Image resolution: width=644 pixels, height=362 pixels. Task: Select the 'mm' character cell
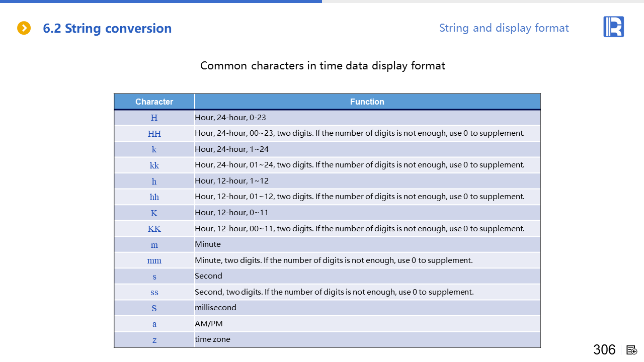pos(154,260)
